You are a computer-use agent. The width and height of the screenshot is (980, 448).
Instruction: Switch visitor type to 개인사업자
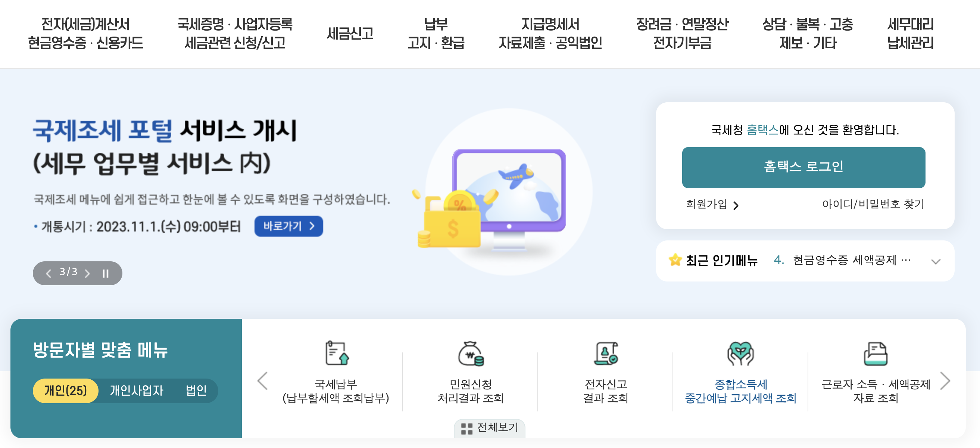tap(136, 391)
